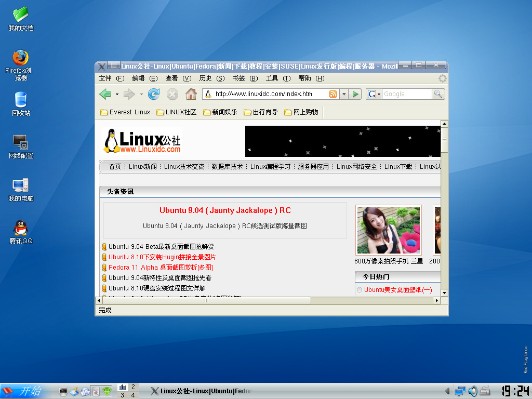Image resolution: width=532 pixels, height=399 pixels.
Task: Switch to virtual desktop 3 in pager
Action: pyautogui.click(x=122, y=395)
